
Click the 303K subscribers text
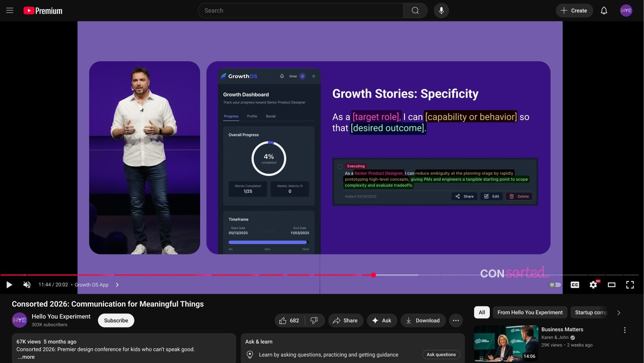49,324
